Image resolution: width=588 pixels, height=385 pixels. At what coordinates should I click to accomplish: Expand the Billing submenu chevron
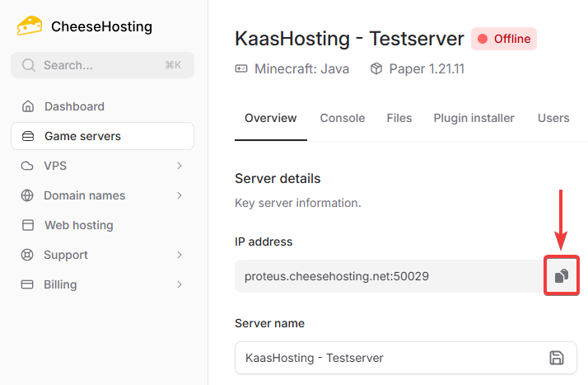click(x=180, y=284)
